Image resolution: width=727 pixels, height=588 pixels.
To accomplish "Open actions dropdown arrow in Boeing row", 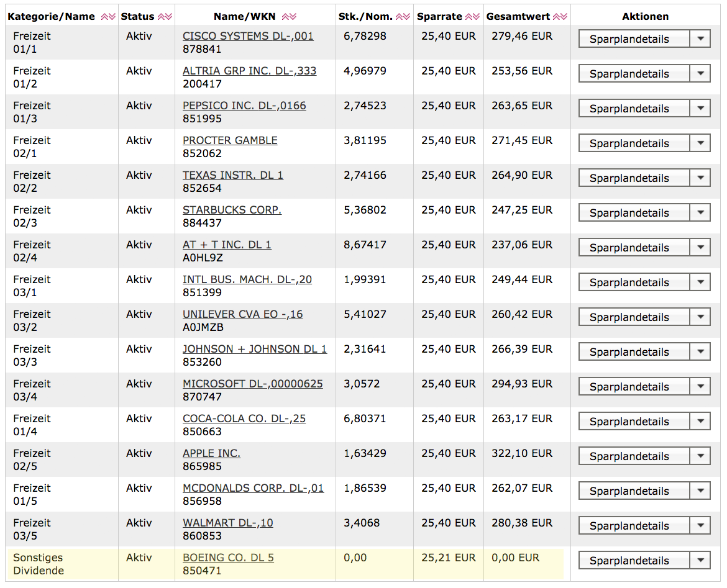I will [700, 560].
